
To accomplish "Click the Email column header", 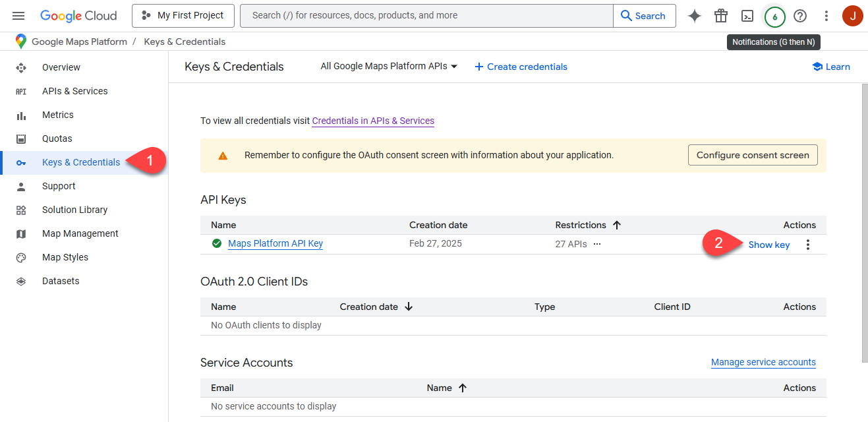I will 222,388.
